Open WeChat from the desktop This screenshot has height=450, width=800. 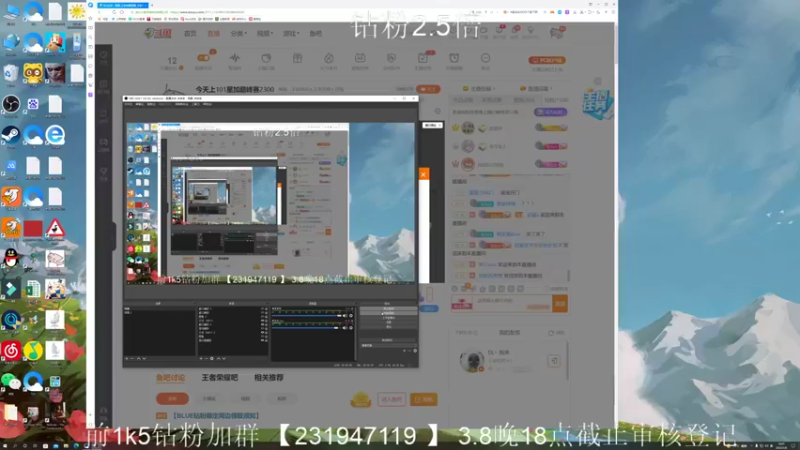tap(11, 381)
